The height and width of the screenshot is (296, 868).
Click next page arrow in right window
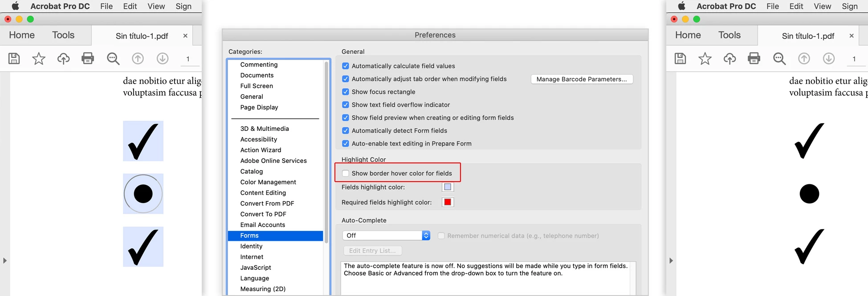tap(829, 58)
